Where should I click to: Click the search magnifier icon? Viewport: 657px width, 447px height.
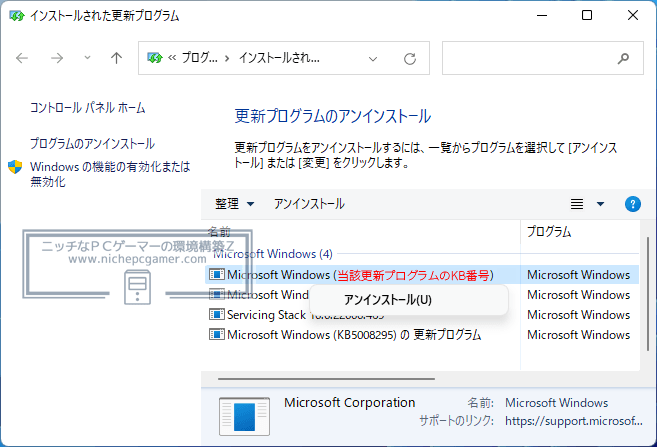point(623,58)
